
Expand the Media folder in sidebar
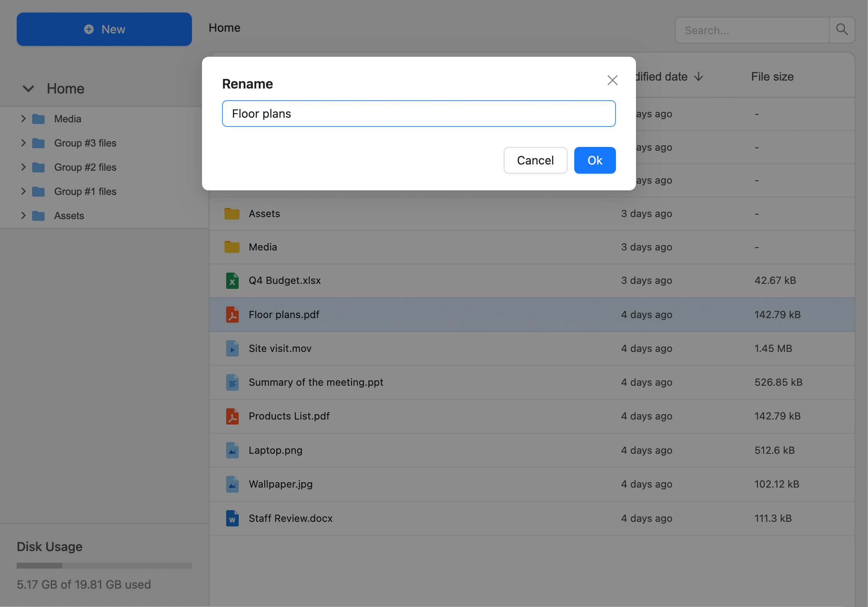[x=23, y=119]
